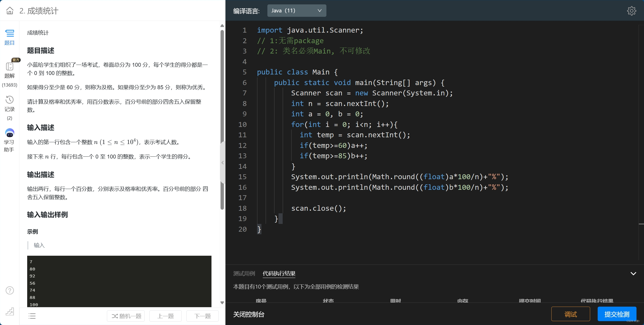Click the scroll-down arrow of description panel
Viewport: 644px width, 325px height.
click(x=222, y=303)
